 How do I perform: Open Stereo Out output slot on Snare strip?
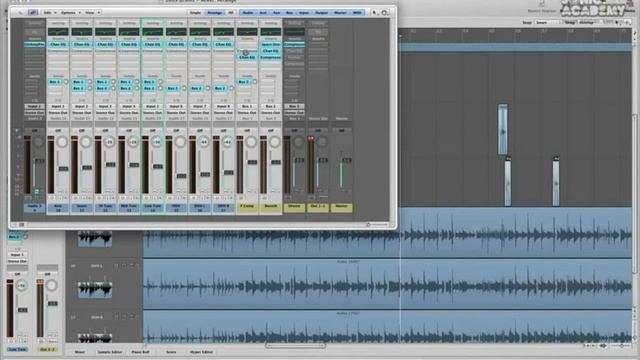click(x=82, y=112)
